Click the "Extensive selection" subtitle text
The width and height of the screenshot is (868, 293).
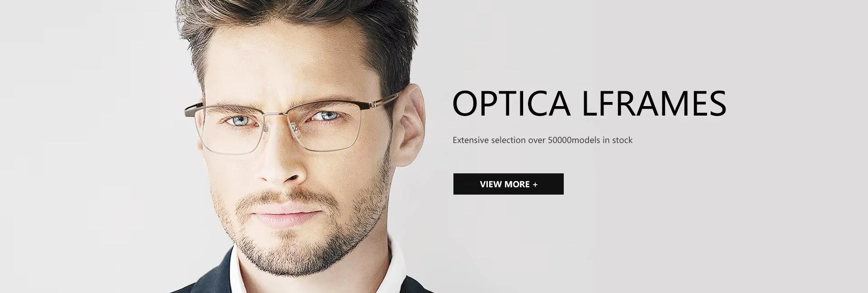pos(489,140)
